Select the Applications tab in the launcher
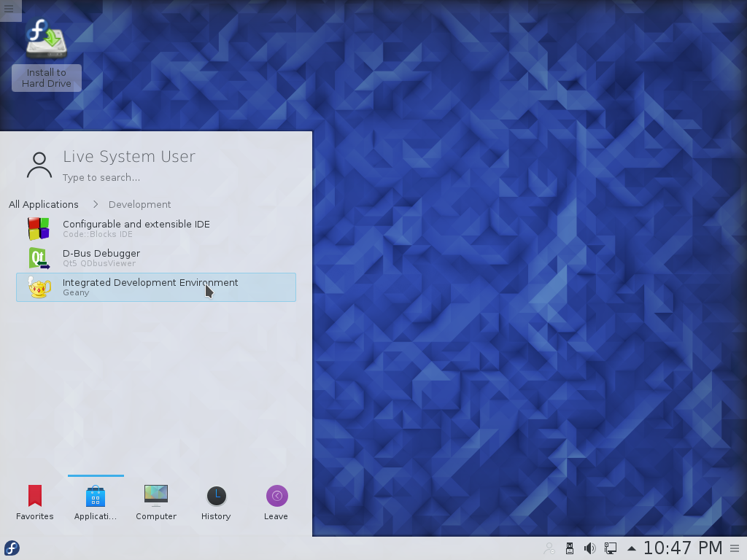 (96, 502)
